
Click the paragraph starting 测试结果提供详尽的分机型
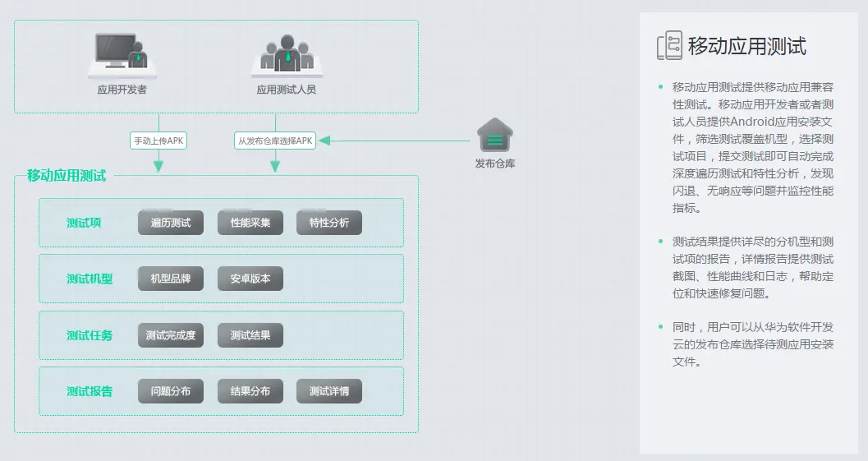(x=752, y=267)
